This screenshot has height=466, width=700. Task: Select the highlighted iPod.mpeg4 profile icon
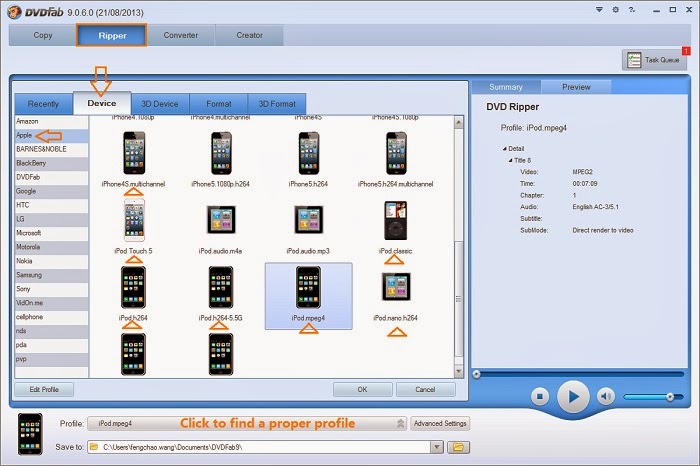tap(308, 287)
